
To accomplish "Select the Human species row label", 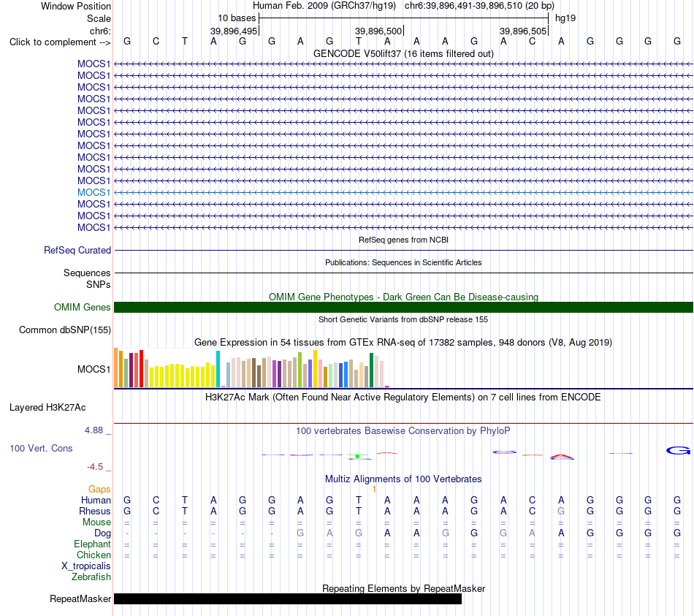I will point(96,500).
